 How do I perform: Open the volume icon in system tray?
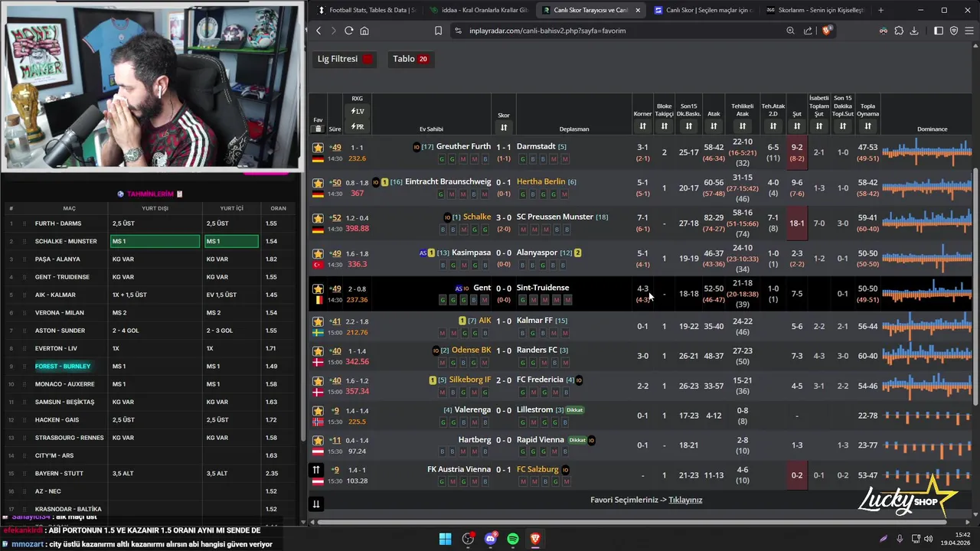pos(929,539)
